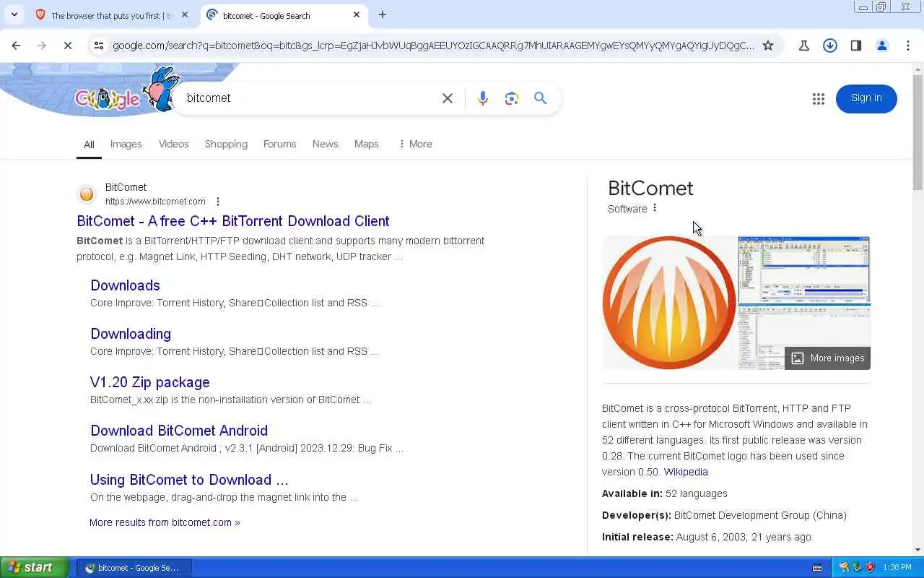Open the Downloading sitelink
924x578 pixels.
point(131,334)
